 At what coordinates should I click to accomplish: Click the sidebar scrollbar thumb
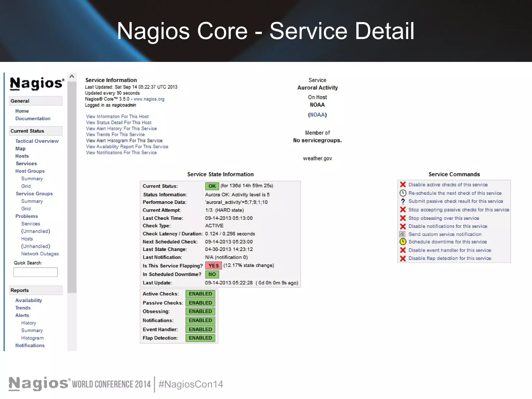tap(72, 187)
